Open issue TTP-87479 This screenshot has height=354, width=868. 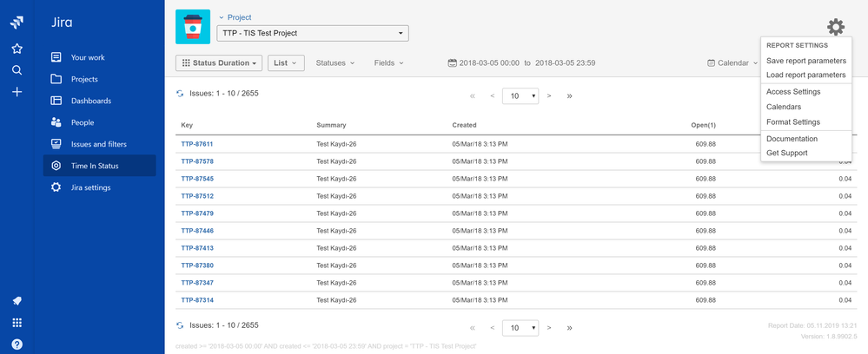pyautogui.click(x=197, y=213)
